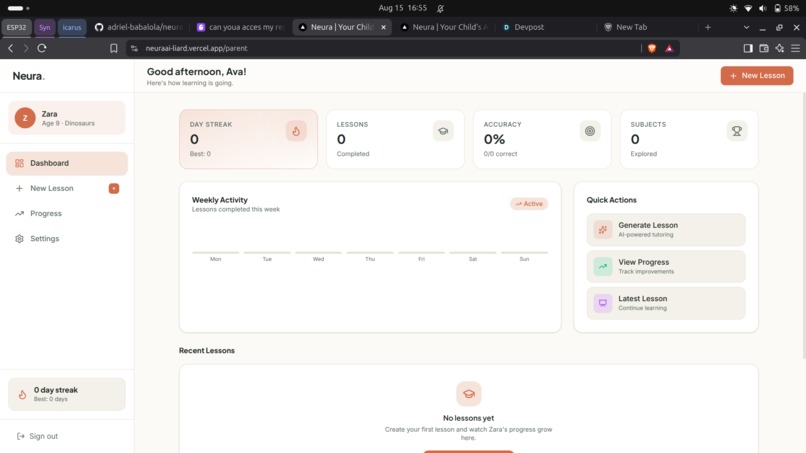Image resolution: width=806 pixels, height=453 pixels.
Task: Expand the tab search dropdown arrow
Action: (x=746, y=27)
